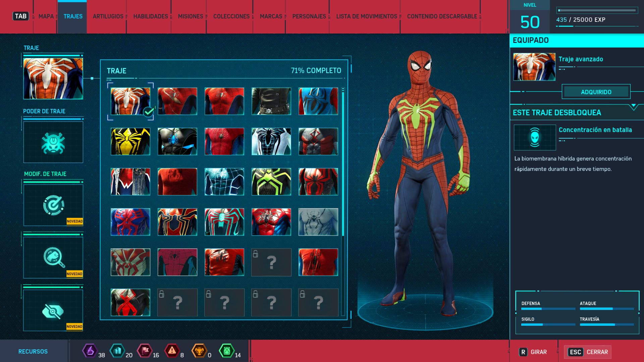
Task: Click the purple research token resource icon
Action: click(90, 351)
